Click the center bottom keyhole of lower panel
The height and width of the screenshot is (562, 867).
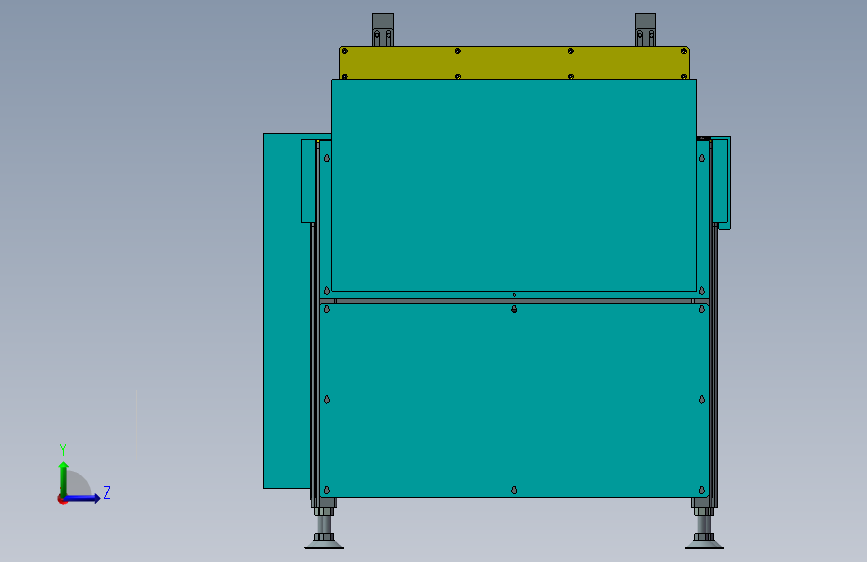click(514, 490)
